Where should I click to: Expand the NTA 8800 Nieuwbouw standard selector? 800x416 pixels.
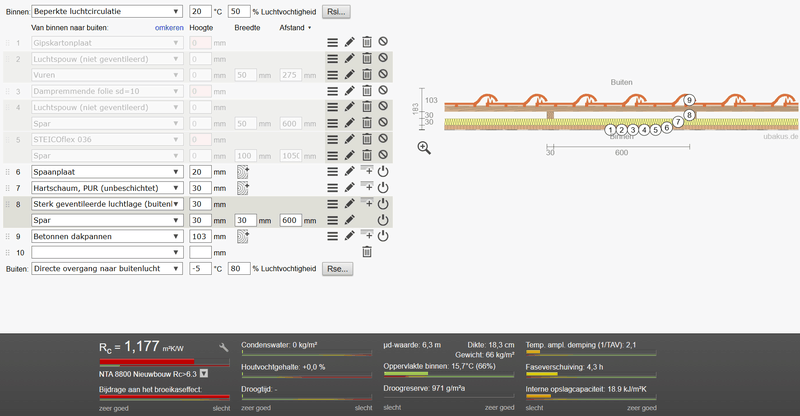click(204, 374)
